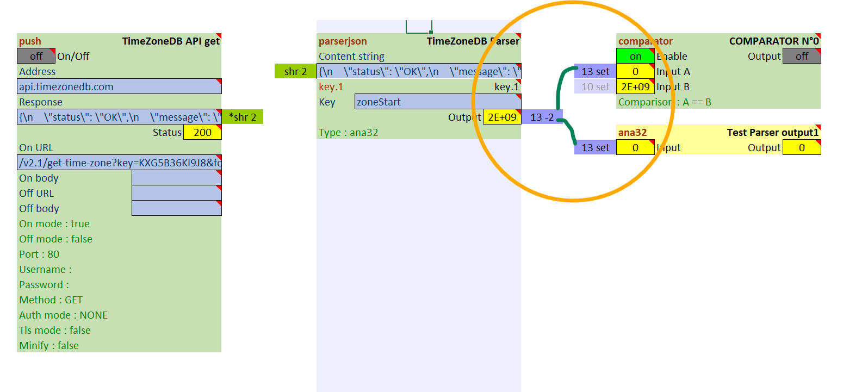Toggle the push On/Off switch cell
The height and width of the screenshot is (392, 868).
pyautogui.click(x=36, y=56)
